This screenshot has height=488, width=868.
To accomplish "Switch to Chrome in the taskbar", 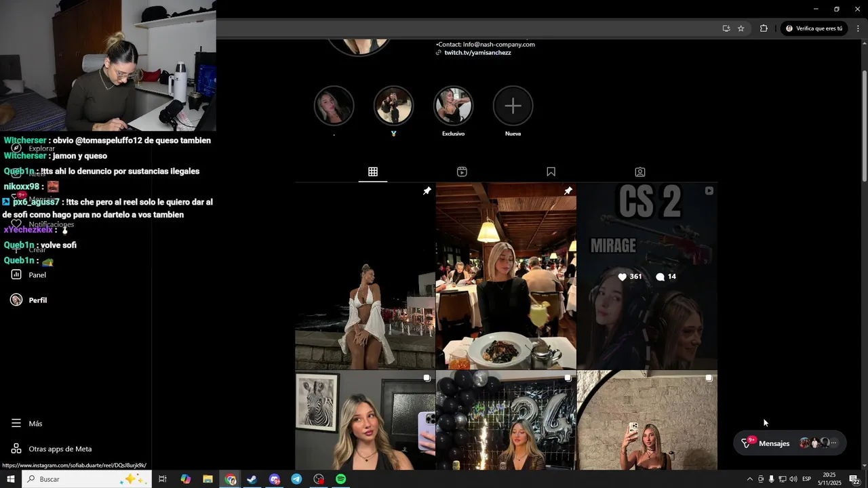I will coord(231,479).
